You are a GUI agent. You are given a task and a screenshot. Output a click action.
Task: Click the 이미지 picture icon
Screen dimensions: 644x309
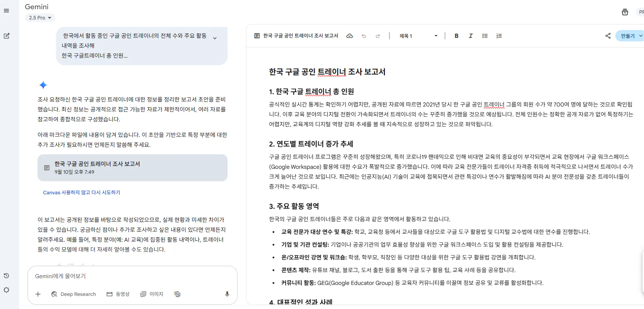tap(143, 294)
